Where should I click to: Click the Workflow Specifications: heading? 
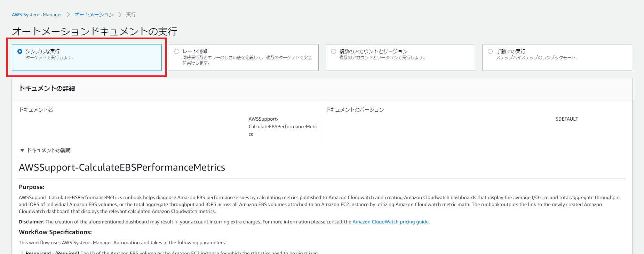coord(55,232)
